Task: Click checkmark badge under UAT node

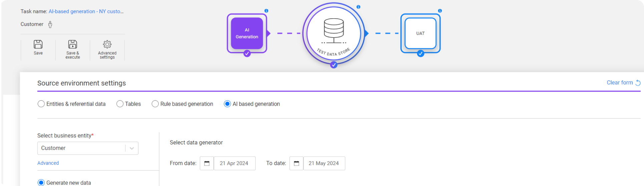Action: (420, 53)
